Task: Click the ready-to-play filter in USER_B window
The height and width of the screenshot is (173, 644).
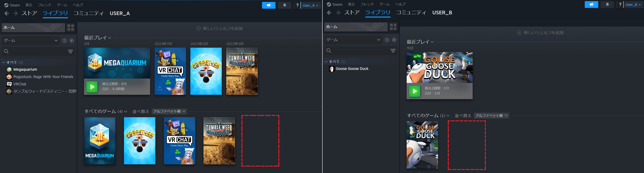Action: (394, 40)
